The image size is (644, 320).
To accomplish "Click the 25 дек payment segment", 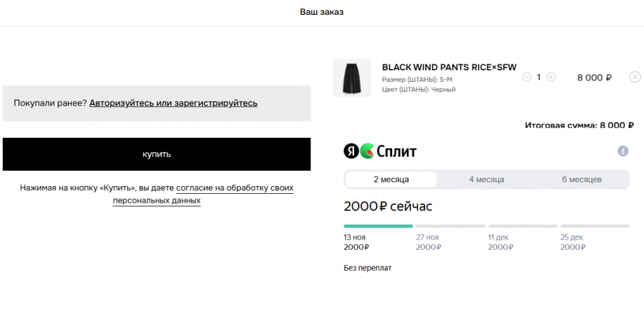I will point(594,227).
